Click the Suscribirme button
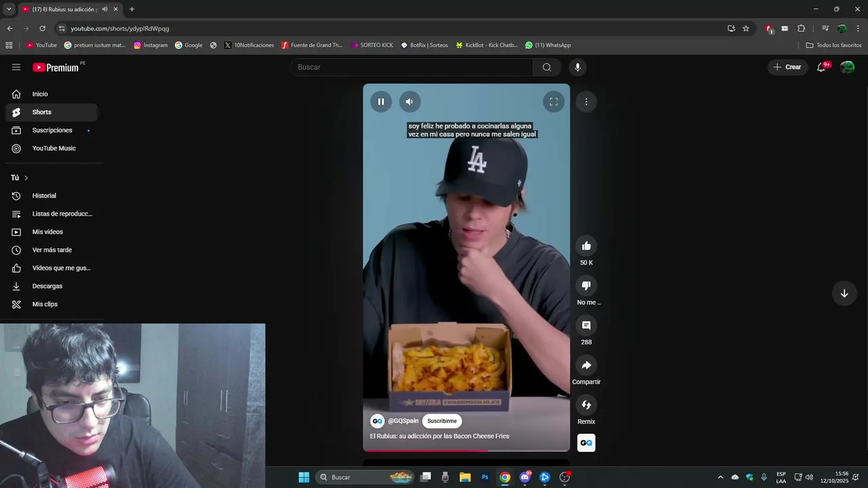Viewport: 868px width, 488px height. tap(442, 421)
